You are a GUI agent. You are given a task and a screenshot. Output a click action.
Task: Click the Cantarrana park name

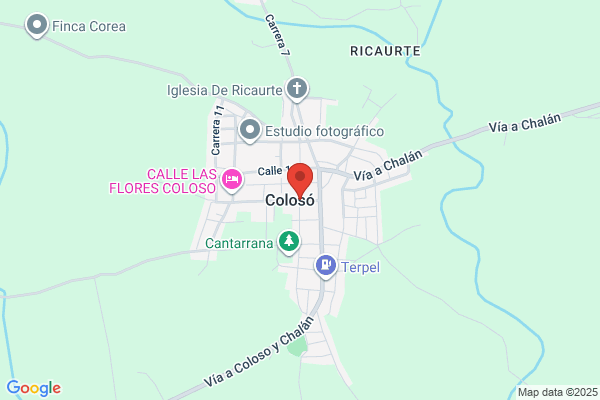click(x=239, y=243)
